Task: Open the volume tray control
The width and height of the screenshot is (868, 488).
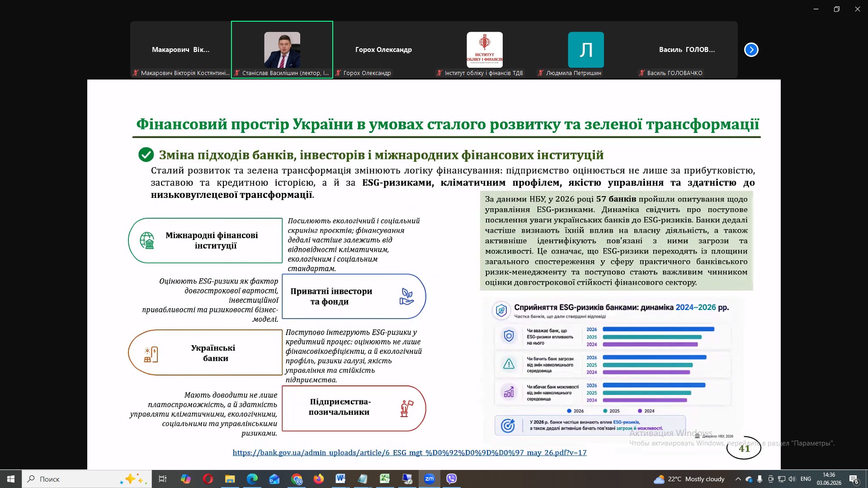Action: [x=792, y=479]
